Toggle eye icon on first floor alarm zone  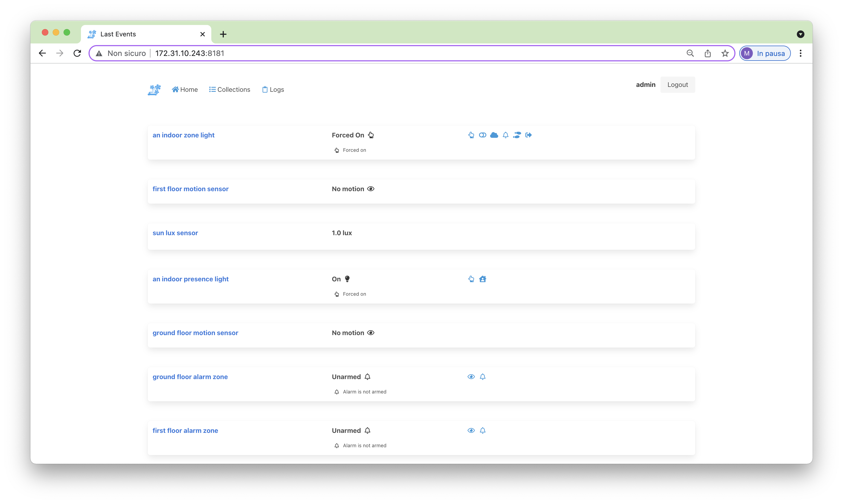click(471, 430)
